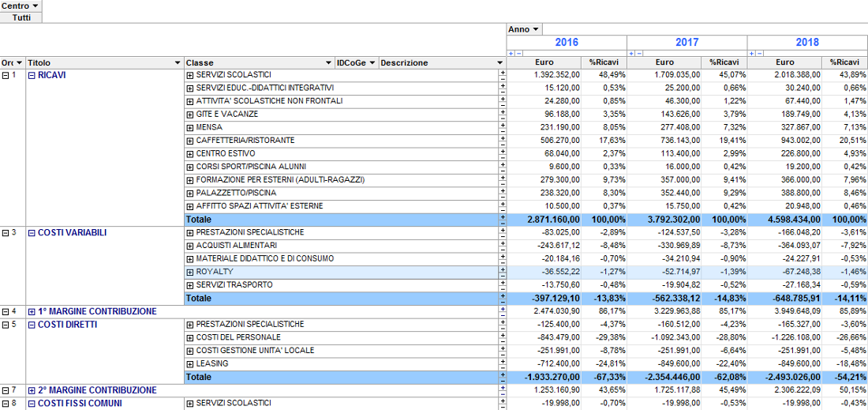Select the 2016 year column header
868x410 pixels.
[567, 42]
